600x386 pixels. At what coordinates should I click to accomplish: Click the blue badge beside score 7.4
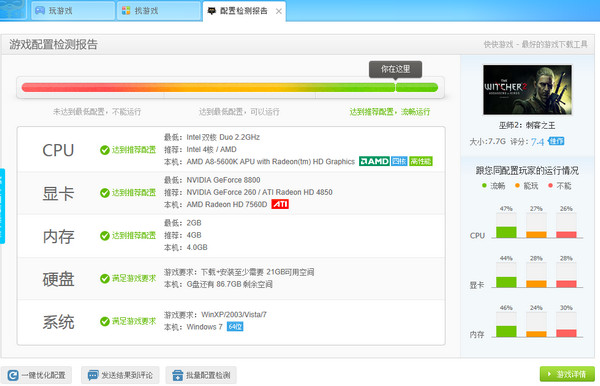pyautogui.click(x=556, y=141)
